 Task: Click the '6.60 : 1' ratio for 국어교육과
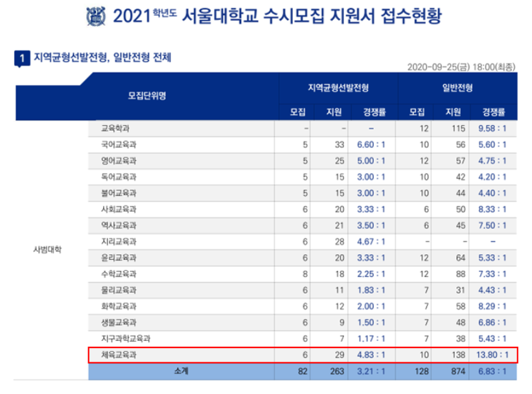coord(371,145)
